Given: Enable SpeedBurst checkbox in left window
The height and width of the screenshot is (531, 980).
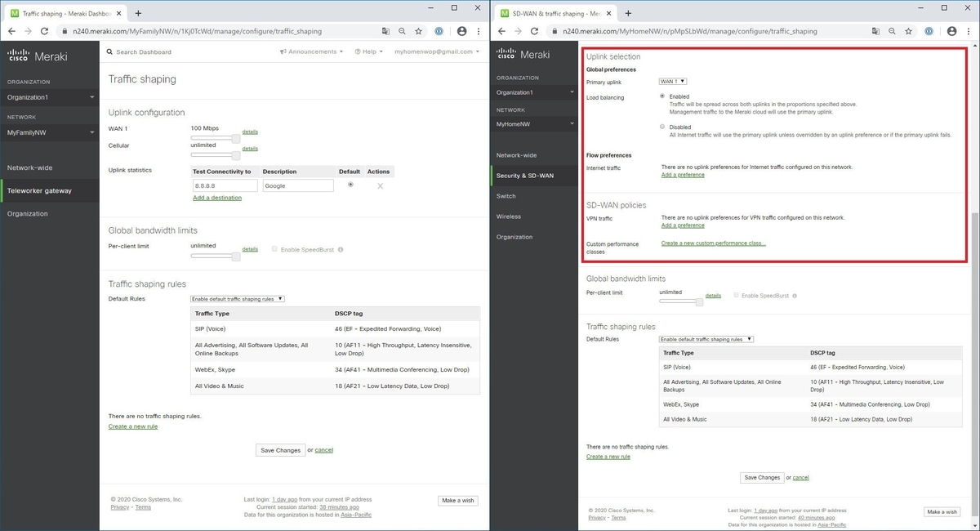Looking at the screenshot, I should (x=274, y=249).
